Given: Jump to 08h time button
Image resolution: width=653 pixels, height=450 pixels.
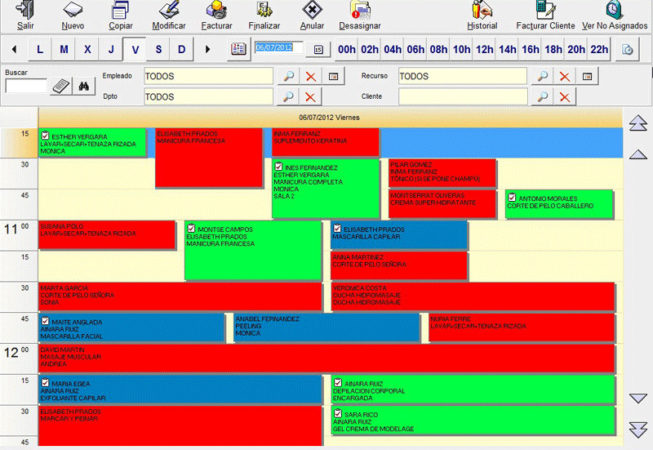Looking at the screenshot, I should click(x=439, y=50).
